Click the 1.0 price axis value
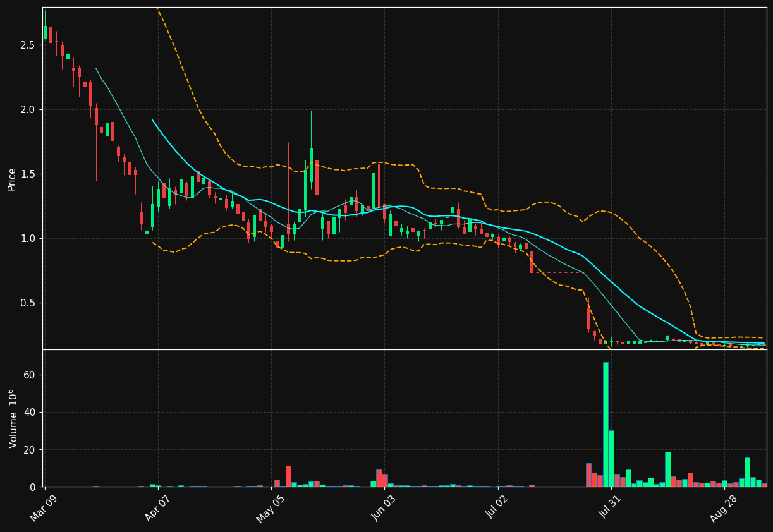The image size is (773, 532). pyautogui.click(x=28, y=238)
